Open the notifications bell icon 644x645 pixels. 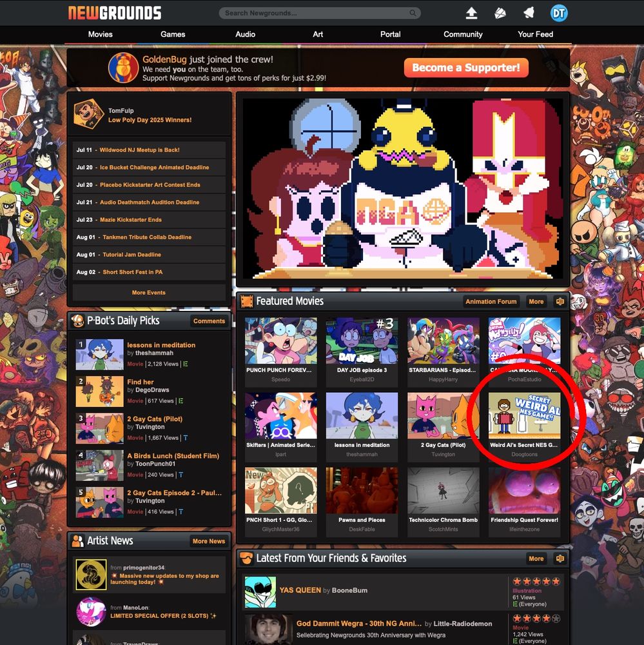(x=529, y=13)
